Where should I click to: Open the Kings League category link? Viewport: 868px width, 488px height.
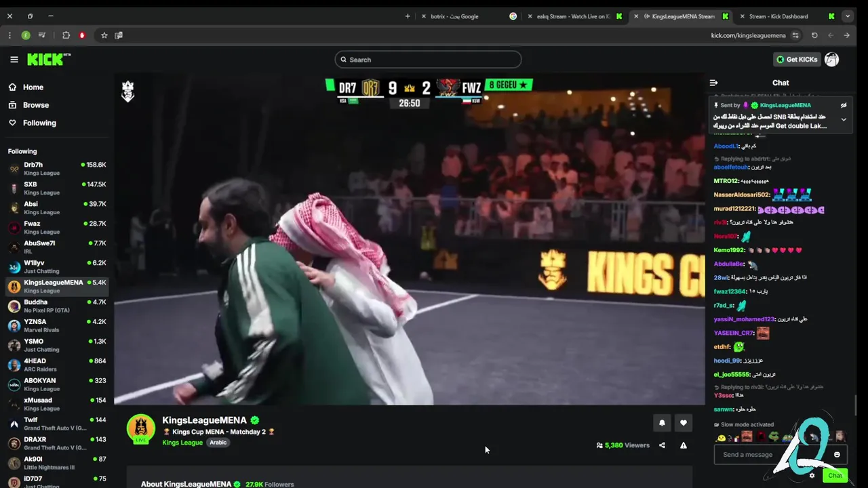pos(182,443)
